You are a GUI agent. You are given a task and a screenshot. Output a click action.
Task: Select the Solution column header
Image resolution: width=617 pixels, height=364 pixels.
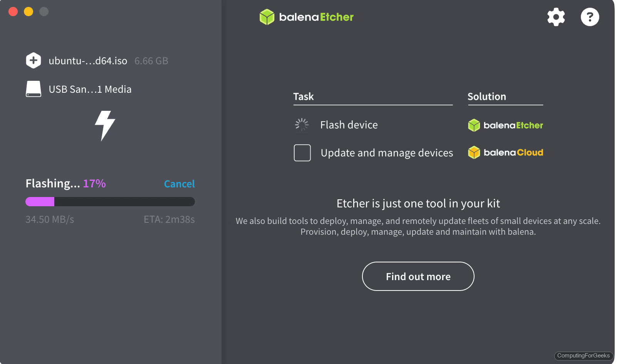coord(486,97)
